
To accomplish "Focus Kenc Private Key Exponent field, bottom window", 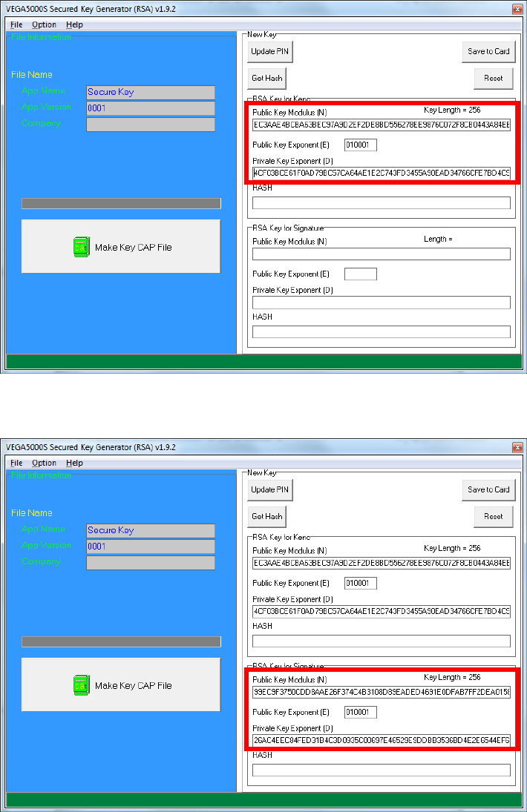I will 382,611.
